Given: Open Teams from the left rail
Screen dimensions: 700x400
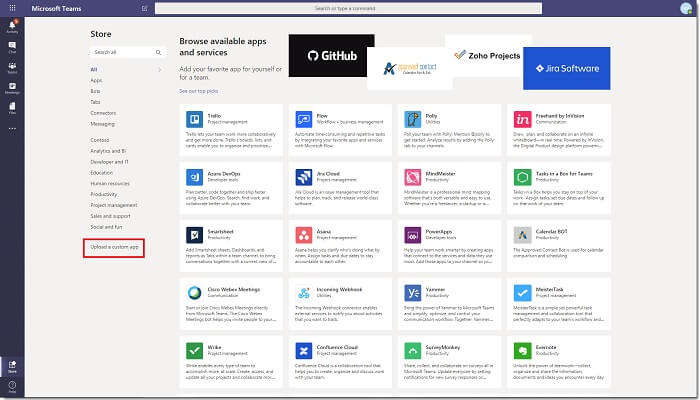Looking at the screenshot, I should (x=12, y=68).
